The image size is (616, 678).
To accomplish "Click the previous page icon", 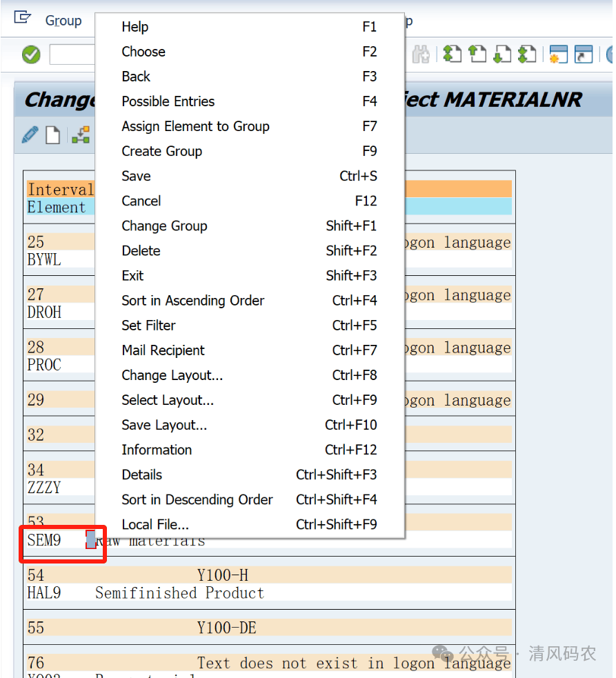I will point(477,54).
